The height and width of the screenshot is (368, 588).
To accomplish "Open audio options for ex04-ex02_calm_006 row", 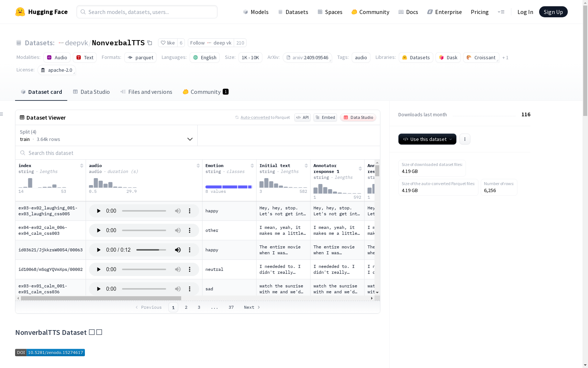I will coord(190,230).
